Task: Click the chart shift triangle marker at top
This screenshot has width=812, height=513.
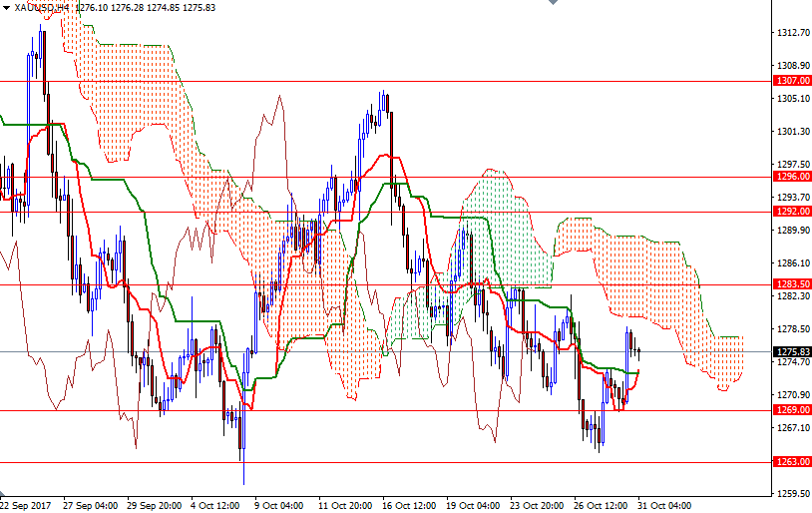Action: point(553,2)
